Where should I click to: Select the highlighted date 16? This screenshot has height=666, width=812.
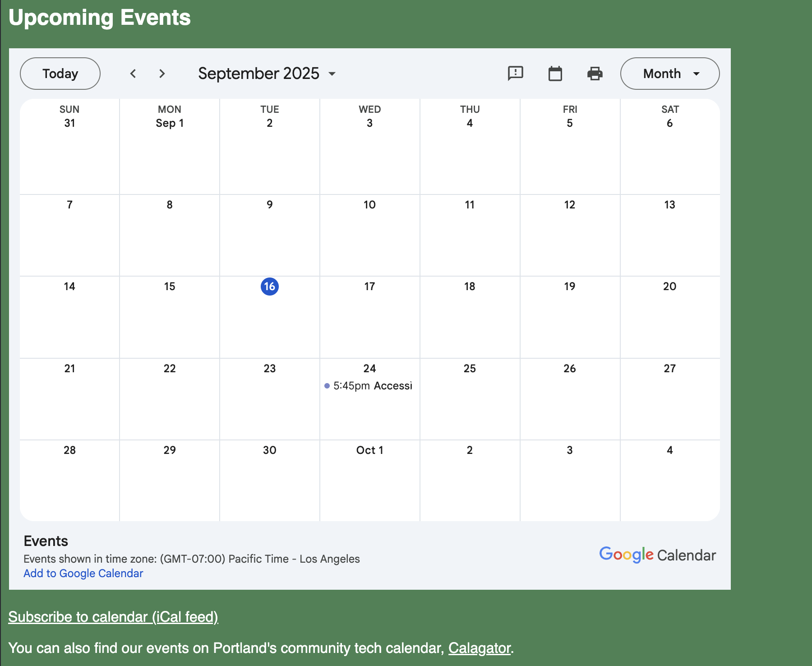click(270, 287)
